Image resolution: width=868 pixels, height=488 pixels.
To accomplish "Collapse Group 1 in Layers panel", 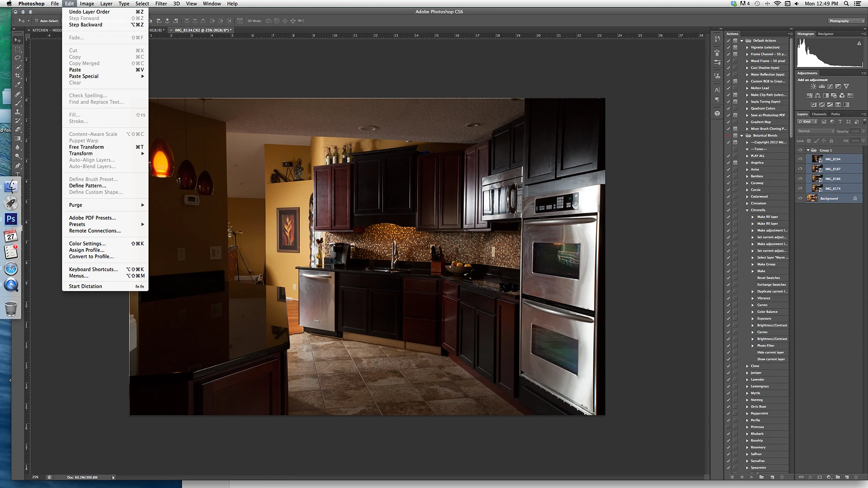I will tap(808, 150).
